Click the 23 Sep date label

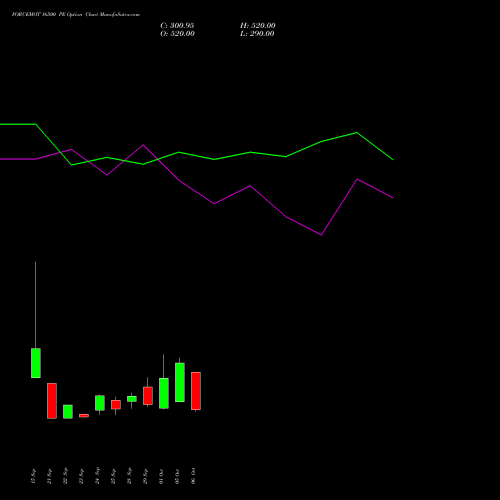81,476
